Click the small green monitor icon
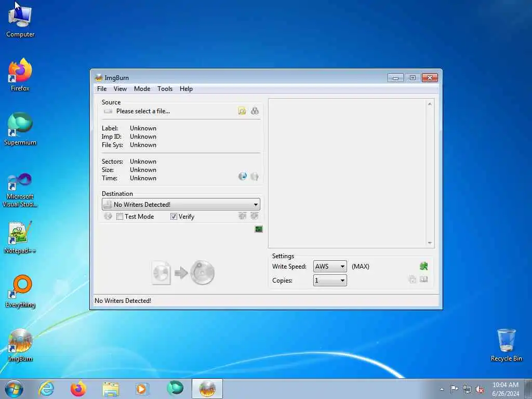 point(259,229)
